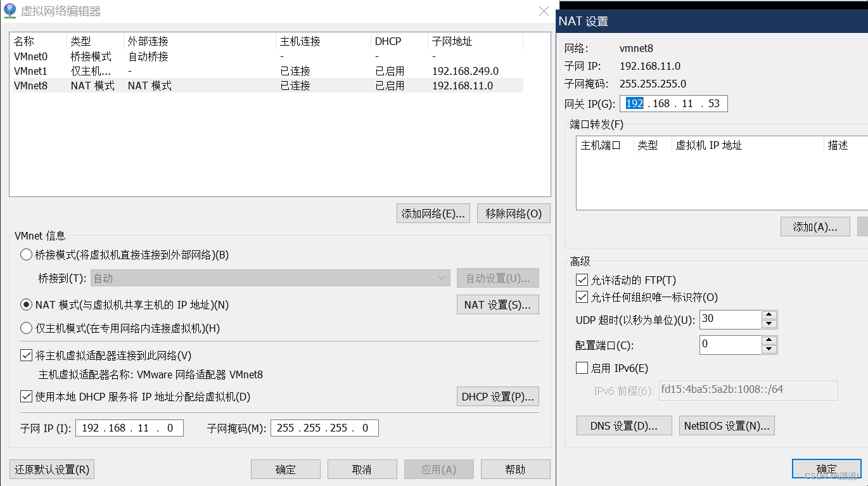Click the 取消 button
The image size is (868, 486).
tap(362, 470)
